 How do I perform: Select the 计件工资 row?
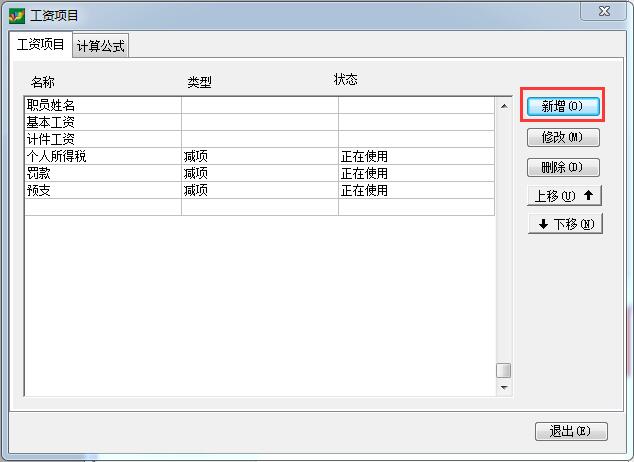tap(259, 139)
